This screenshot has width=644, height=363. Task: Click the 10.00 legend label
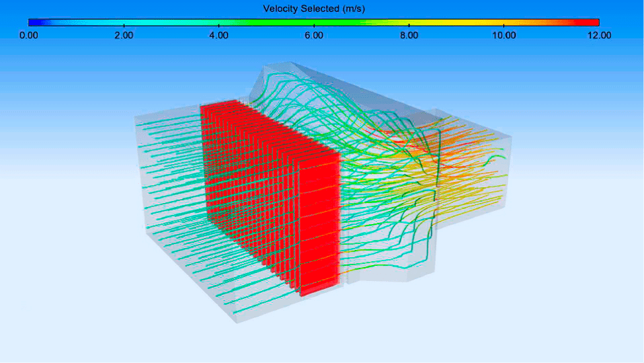pyautogui.click(x=504, y=35)
